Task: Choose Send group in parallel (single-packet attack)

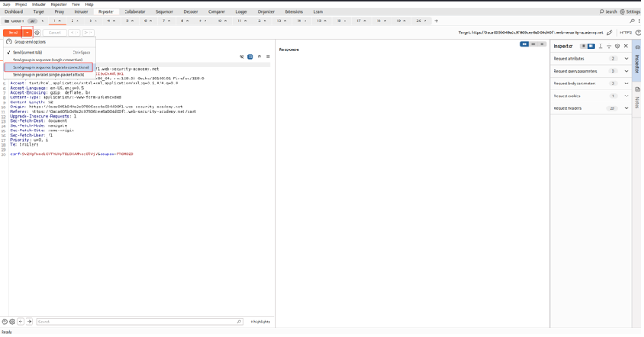Action: (x=49, y=75)
